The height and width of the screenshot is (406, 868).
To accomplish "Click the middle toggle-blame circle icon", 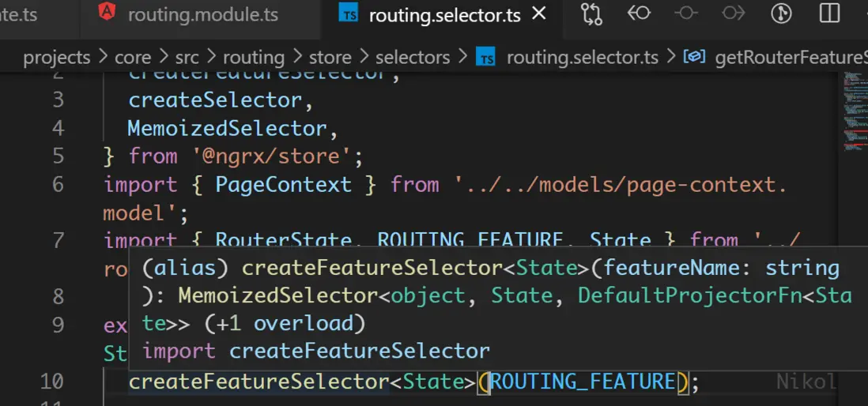I will click(x=685, y=13).
